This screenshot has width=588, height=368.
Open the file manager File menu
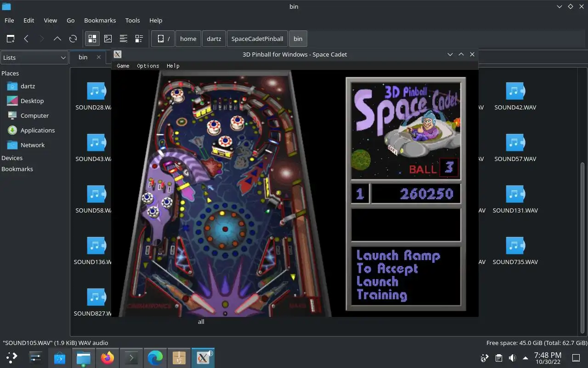(x=9, y=20)
